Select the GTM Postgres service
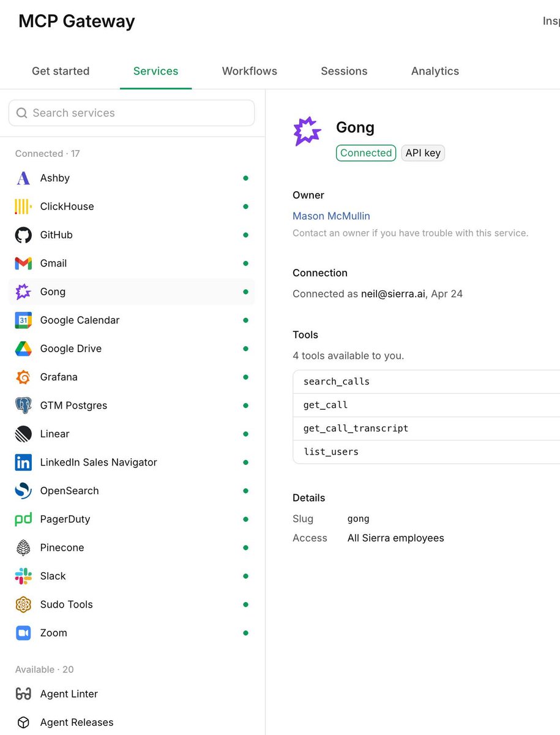 pyautogui.click(x=132, y=405)
